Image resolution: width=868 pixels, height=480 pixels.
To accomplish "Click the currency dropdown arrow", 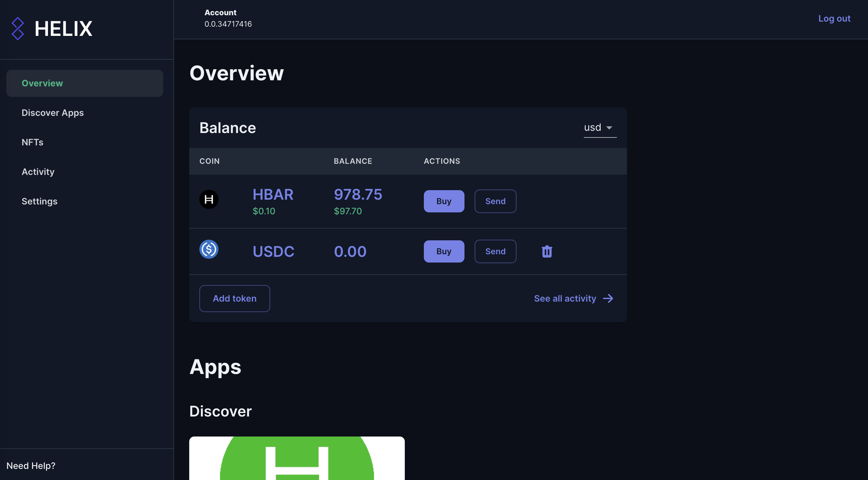I will click(x=609, y=128).
